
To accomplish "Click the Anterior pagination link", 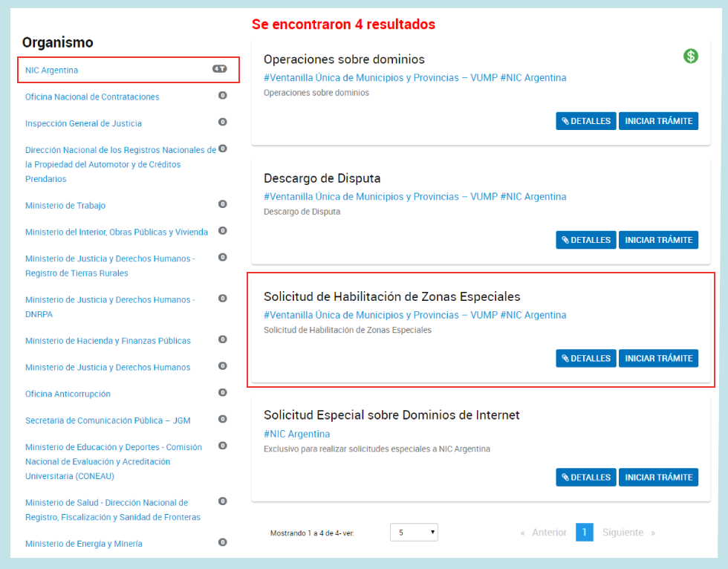I will [544, 533].
